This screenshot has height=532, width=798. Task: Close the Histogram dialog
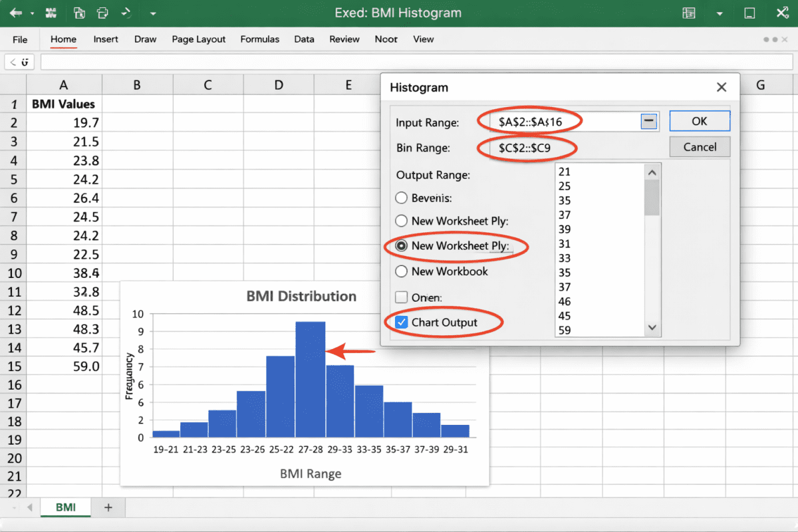[x=722, y=87]
